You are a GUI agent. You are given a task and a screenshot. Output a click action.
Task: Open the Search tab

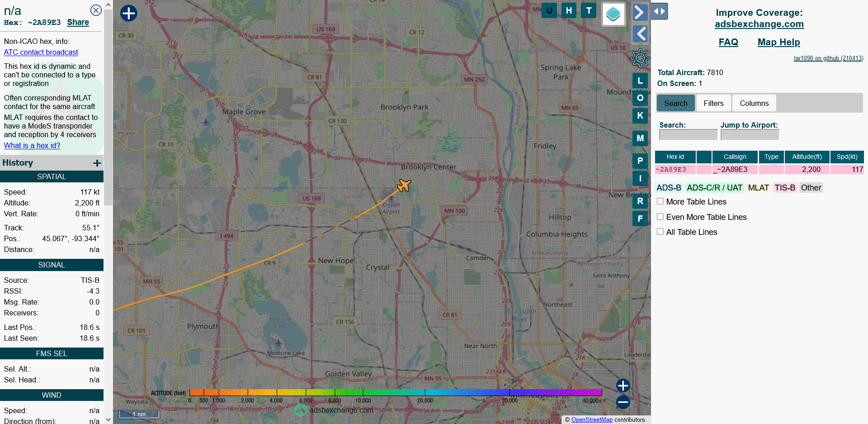(675, 103)
